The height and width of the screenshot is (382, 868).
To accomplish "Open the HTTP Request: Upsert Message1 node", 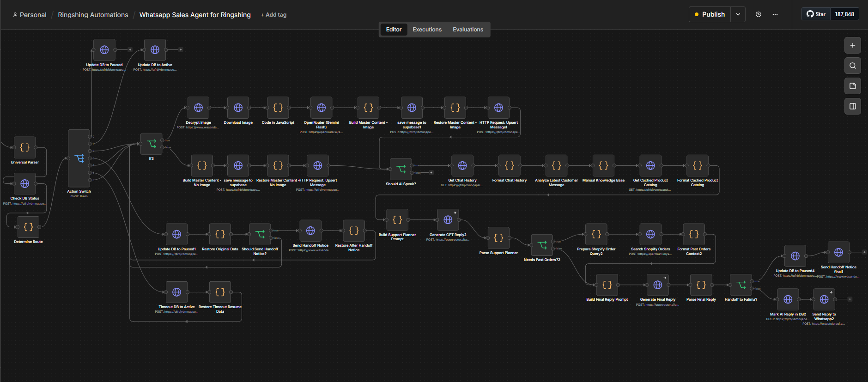I will tap(498, 108).
